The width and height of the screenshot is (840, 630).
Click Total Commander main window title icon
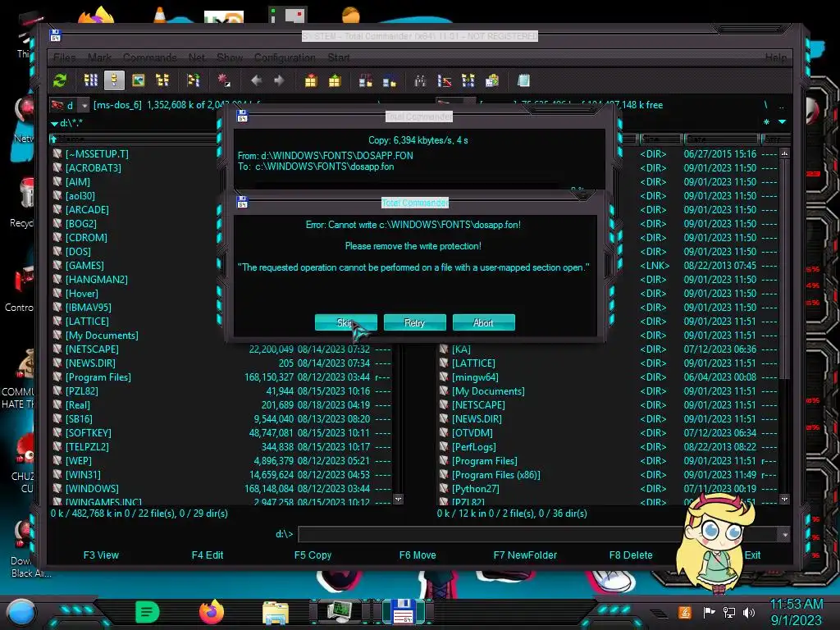(x=55, y=36)
